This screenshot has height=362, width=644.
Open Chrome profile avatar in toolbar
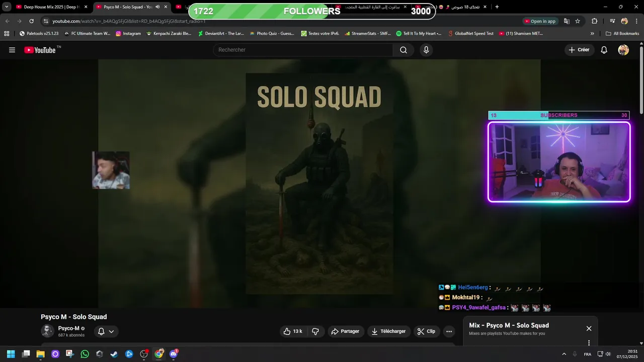624,21
